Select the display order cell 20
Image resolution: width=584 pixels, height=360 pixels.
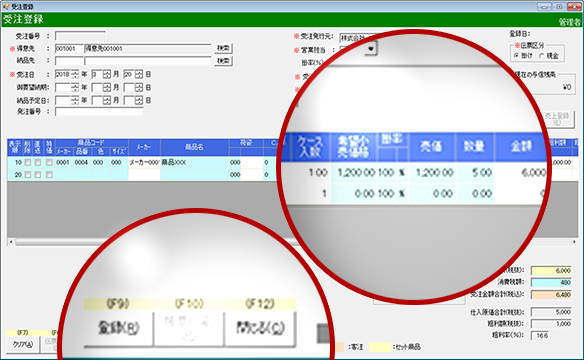pos(15,175)
